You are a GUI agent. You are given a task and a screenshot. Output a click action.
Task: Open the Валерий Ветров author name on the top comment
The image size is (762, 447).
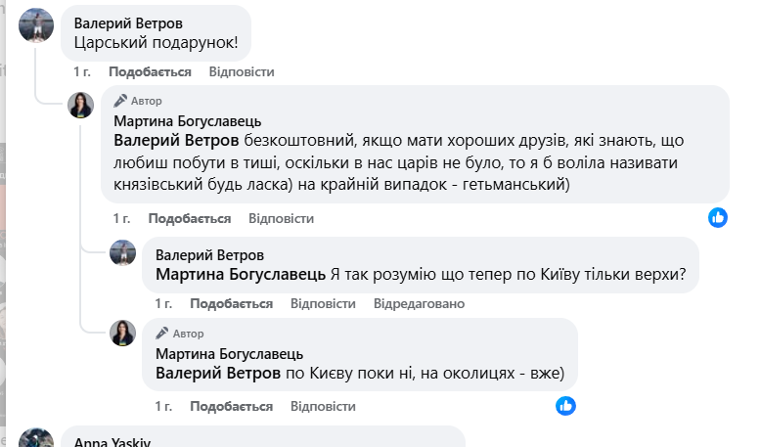click(128, 23)
